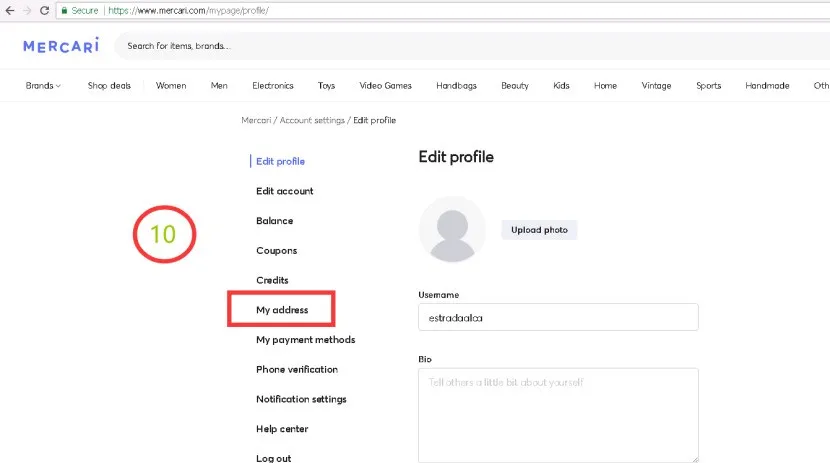Click the Edit profile breadcrumb text
Screen dimensions: 830x463
375,121
